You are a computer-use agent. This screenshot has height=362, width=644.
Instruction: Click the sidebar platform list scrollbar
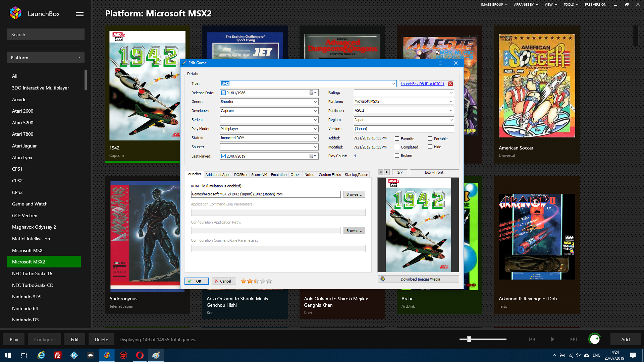pos(86,80)
